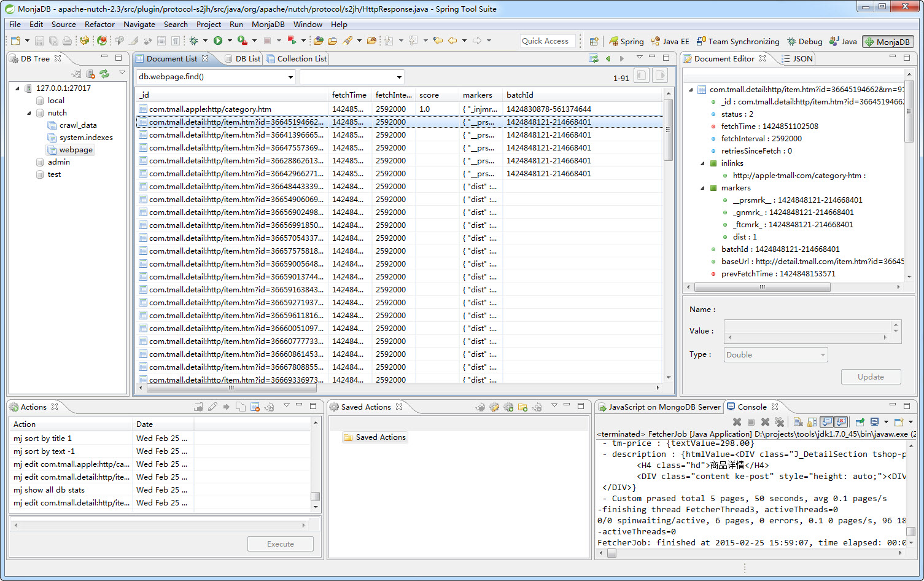Screen dimensions: 924x581
Task: Click the Open Console icon
Action: pyautogui.click(x=899, y=422)
